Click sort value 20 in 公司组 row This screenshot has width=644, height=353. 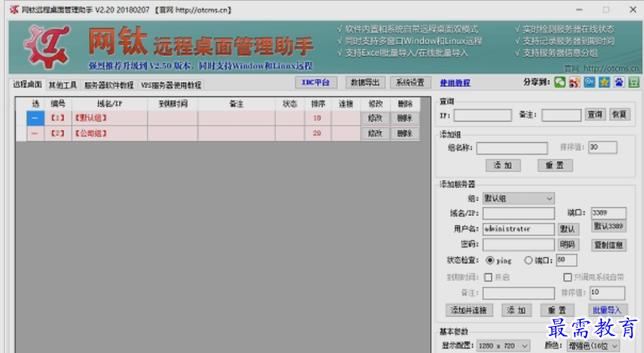tap(317, 133)
